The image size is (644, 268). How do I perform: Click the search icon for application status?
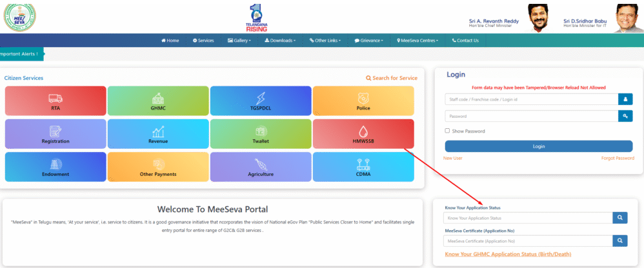coord(619,218)
